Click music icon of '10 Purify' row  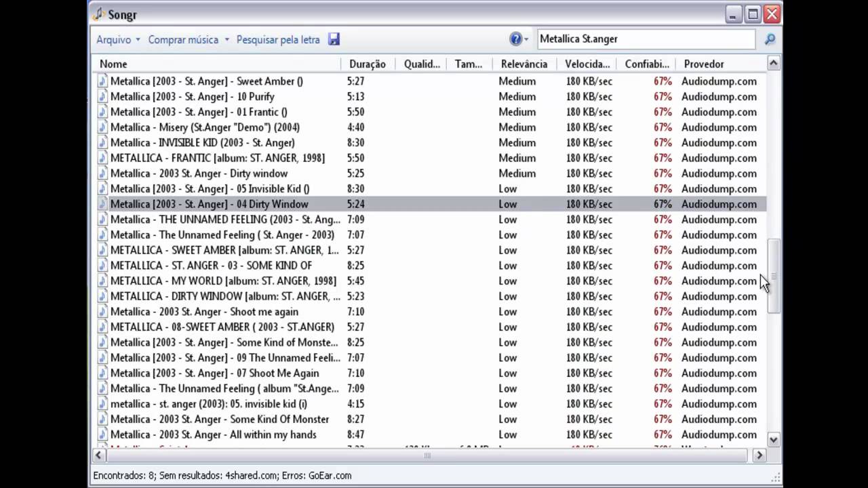(x=102, y=97)
